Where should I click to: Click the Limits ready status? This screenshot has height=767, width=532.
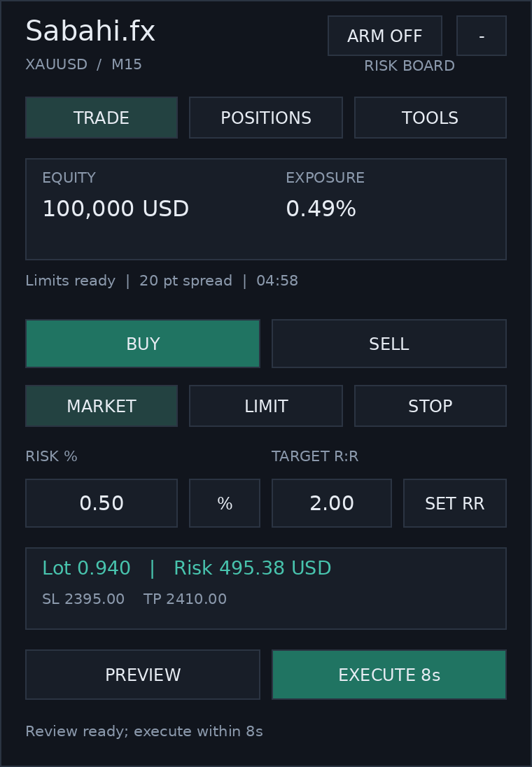[71, 281]
